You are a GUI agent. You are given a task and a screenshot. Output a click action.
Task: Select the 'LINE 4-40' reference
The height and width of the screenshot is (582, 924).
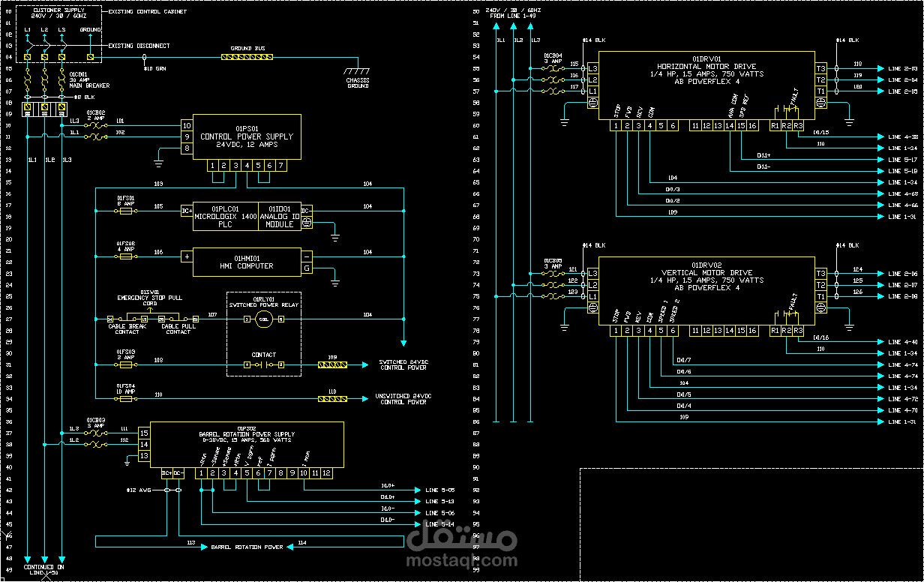902,342
